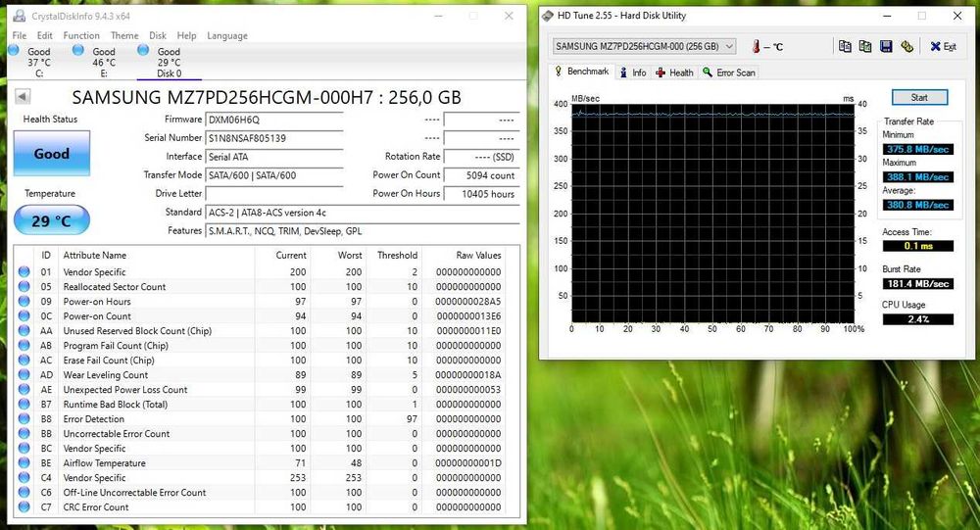980x530 pixels.
Task: Open the Language menu
Action: pos(227,35)
